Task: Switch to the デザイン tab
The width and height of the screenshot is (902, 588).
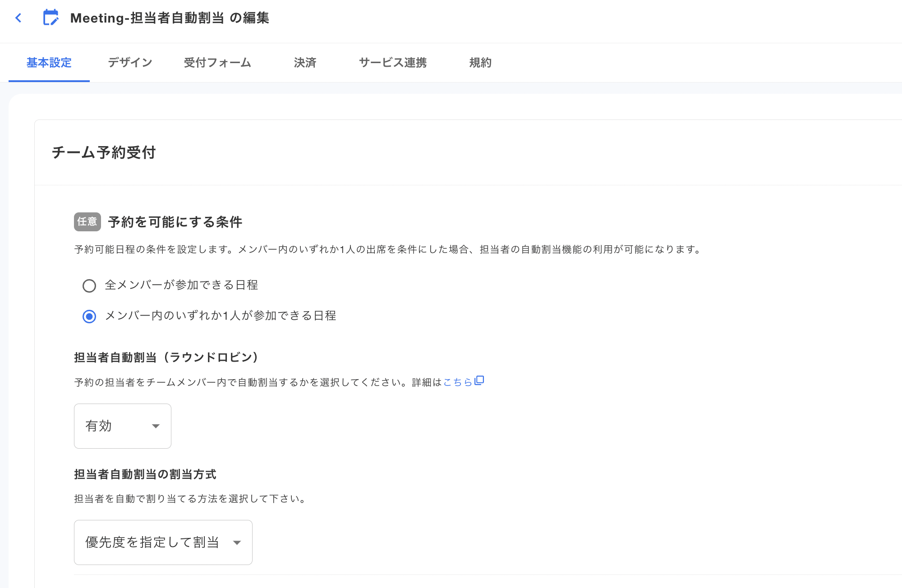Action: pos(130,63)
